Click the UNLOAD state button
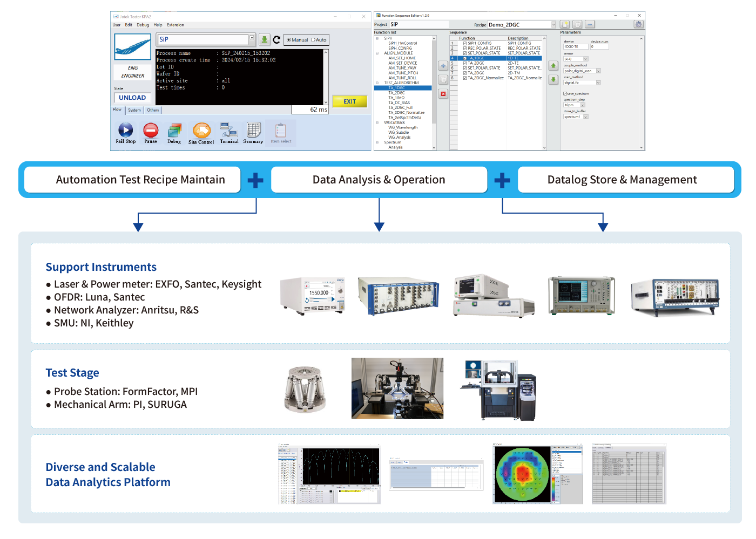This screenshot has height=539, width=756. 132,98
